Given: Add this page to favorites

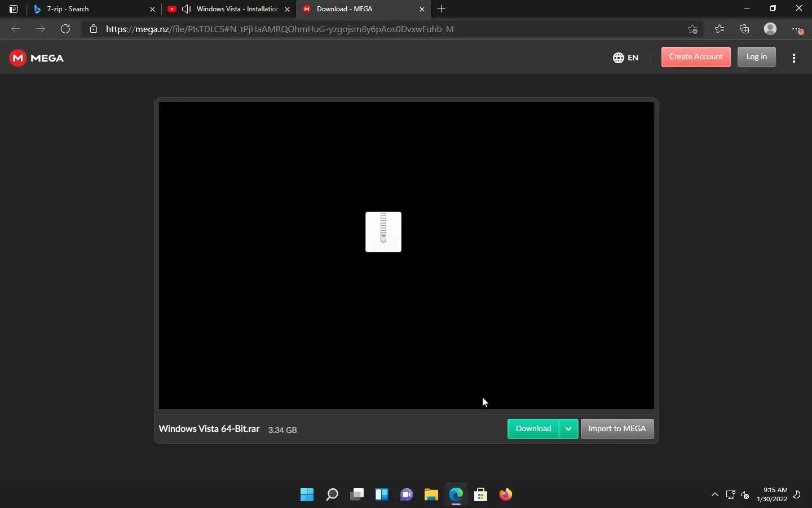Looking at the screenshot, I should coord(693,29).
